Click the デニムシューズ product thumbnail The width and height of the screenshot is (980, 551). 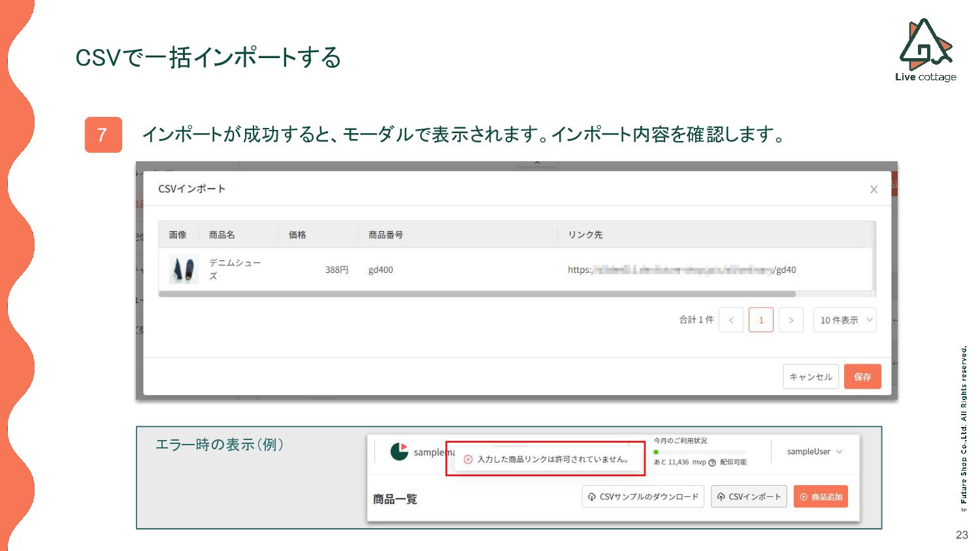[x=184, y=269]
